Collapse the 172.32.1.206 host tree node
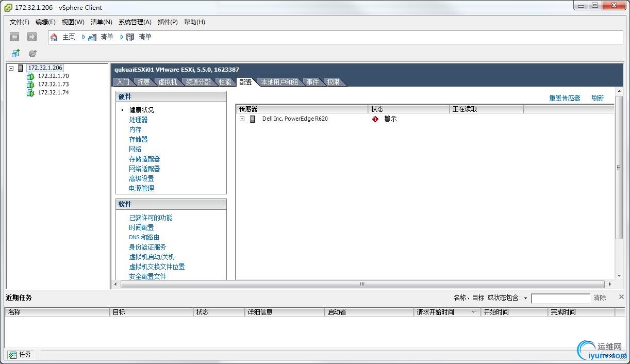The height and width of the screenshot is (364, 630). click(x=11, y=68)
